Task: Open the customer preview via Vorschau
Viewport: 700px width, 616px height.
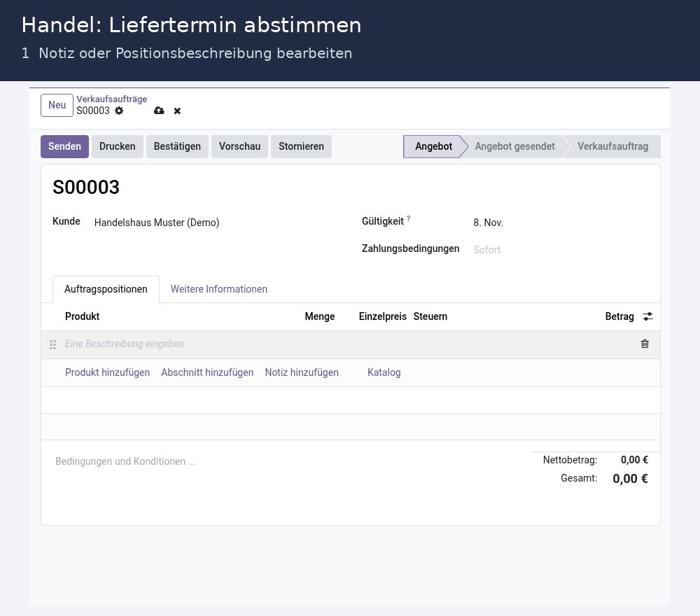Action: click(x=239, y=146)
